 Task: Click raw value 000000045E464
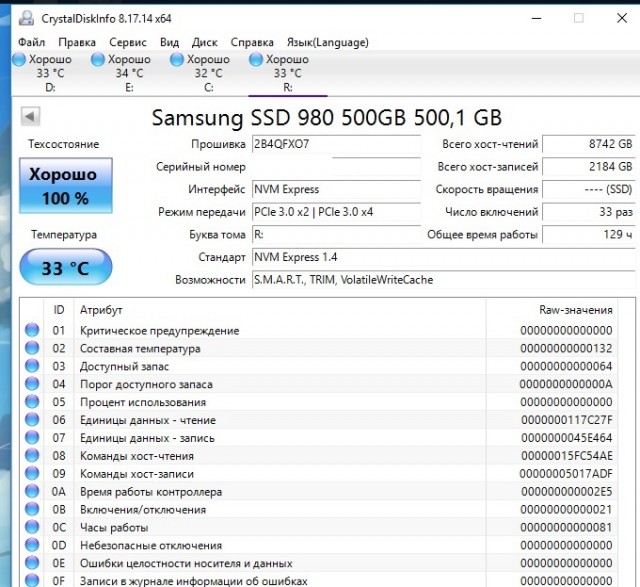tap(567, 438)
